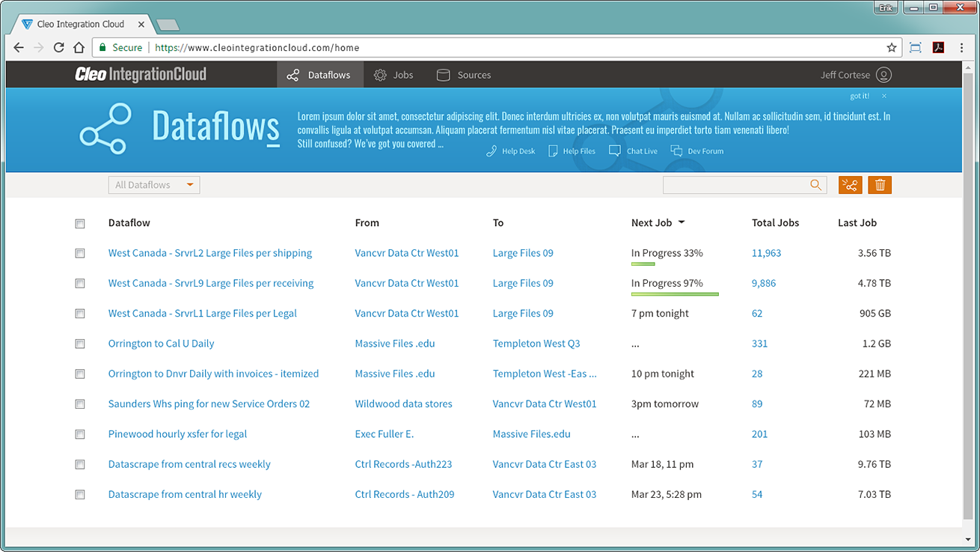Click the large Dataflows banner share icon
This screenshot has width=980, height=554.
tap(105, 129)
